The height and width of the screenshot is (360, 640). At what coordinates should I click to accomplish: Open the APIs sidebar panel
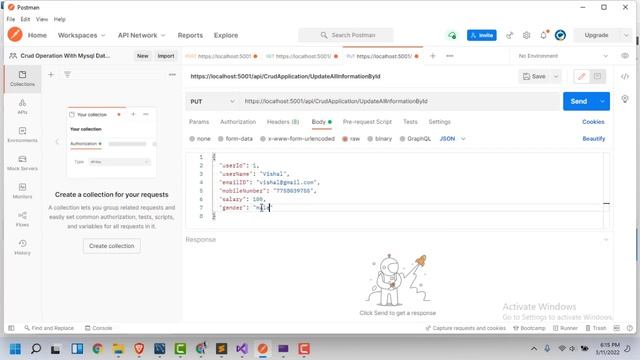22,107
